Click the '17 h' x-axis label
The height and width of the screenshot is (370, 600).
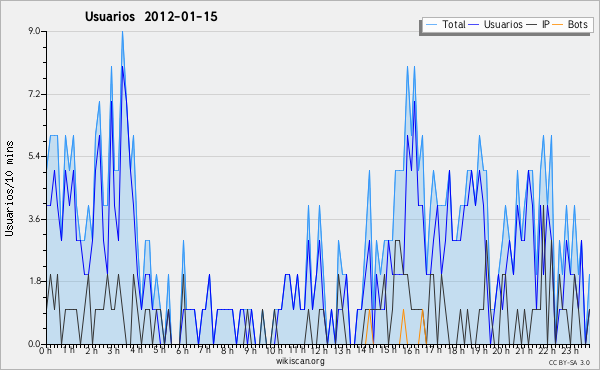click(434, 350)
